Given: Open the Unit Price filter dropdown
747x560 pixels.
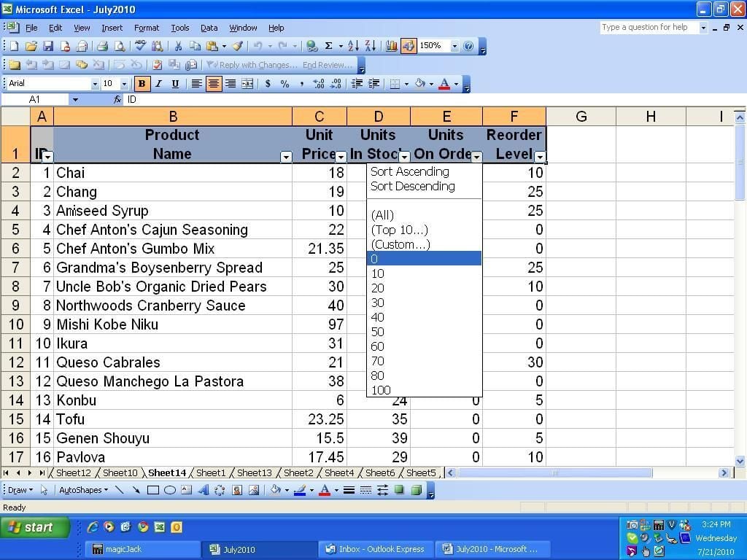Looking at the screenshot, I should (x=341, y=157).
